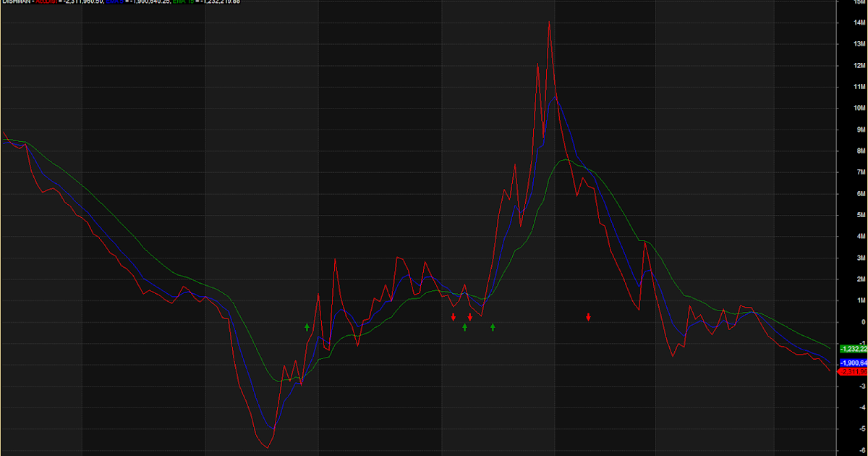This screenshot has height=456, width=868.
Task: Click the blue EMA 5 legend label
Action: coord(116,1)
